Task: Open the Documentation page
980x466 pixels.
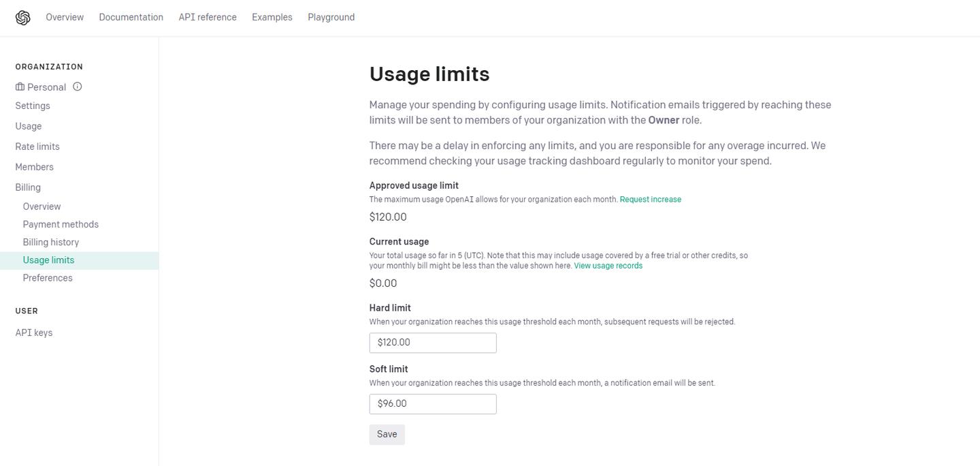Action: [x=131, y=18]
